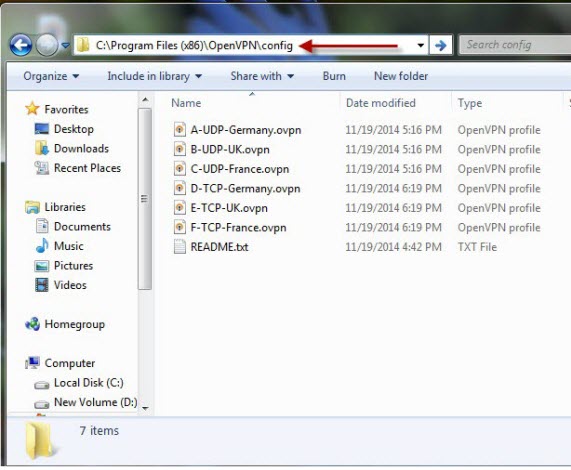Click the TXT File type of README.txt
The width and height of the screenshot is (571, 470).
point(477,247)
